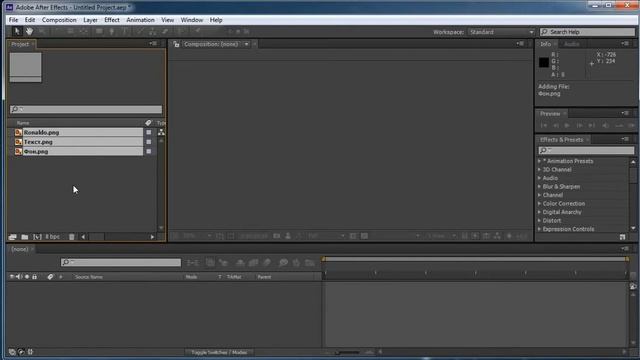Screen dimensions: 640x360
Task: Click Frame Blending icon in timeline
Action: click(x=253, y=262)
